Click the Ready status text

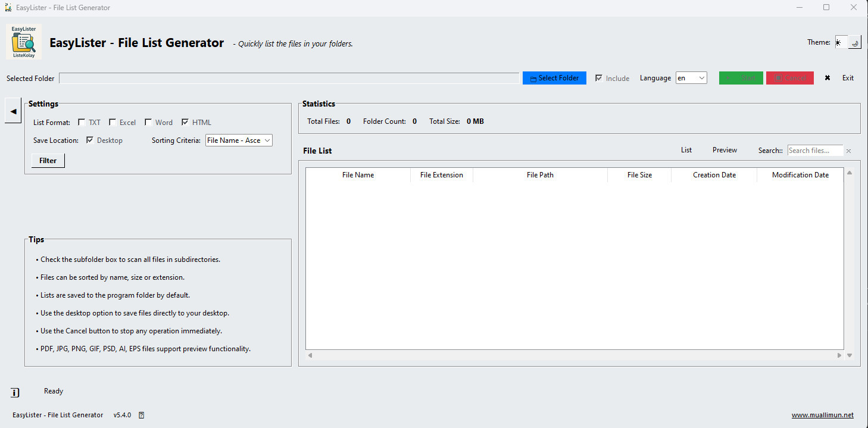tap(54, 391)
